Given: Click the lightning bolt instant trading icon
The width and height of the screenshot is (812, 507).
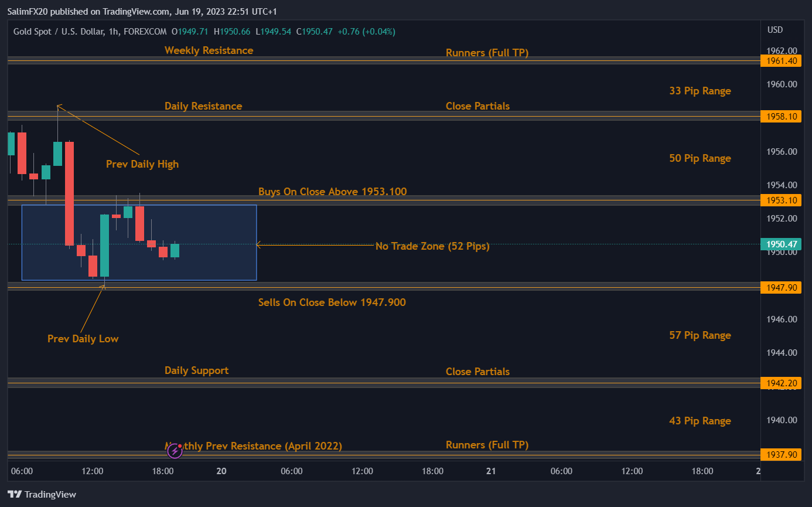Looking at the screenshot, I should coord(175,451).
